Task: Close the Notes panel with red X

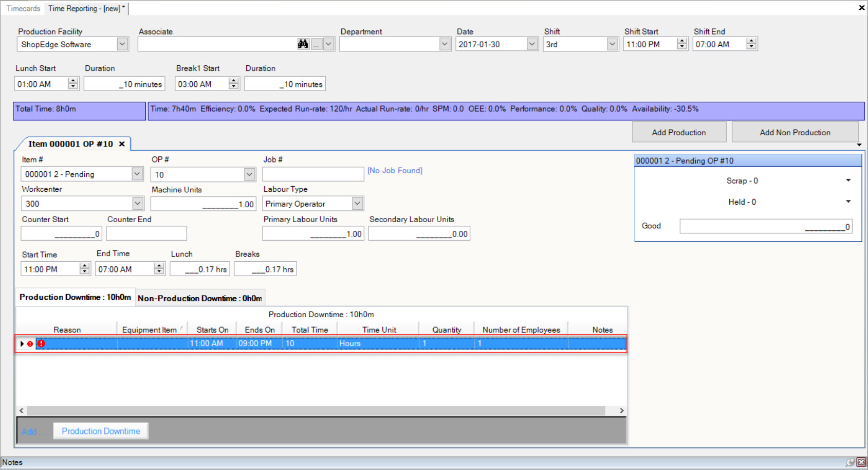Action: (x=861, y=462)
